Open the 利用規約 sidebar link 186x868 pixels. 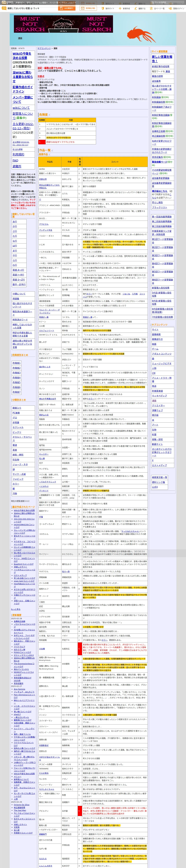(18, 154)
